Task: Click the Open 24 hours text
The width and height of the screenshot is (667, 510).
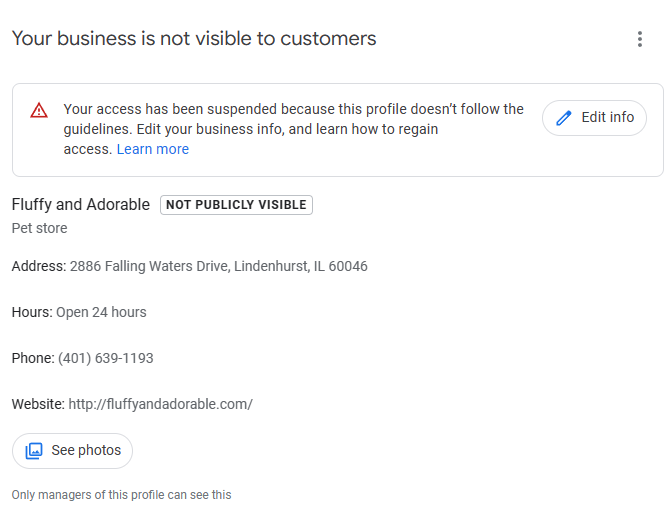Action: [101, 312]
